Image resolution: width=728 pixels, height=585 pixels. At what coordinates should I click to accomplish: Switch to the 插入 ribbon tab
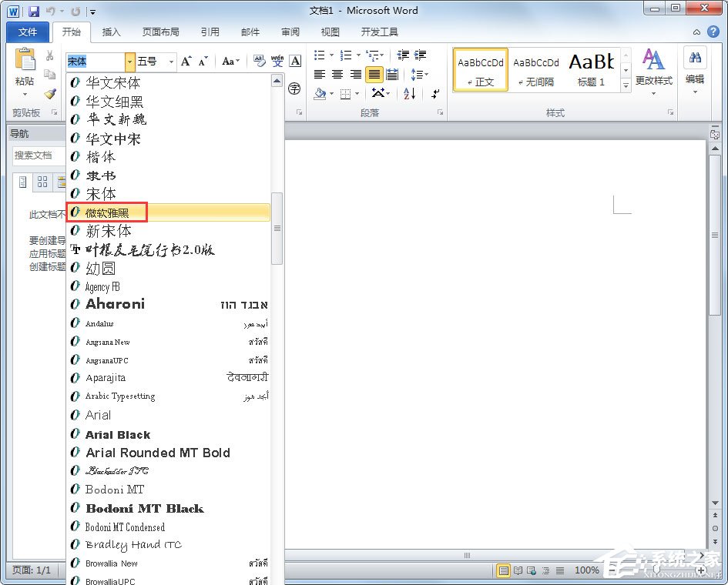coord(112,32)
